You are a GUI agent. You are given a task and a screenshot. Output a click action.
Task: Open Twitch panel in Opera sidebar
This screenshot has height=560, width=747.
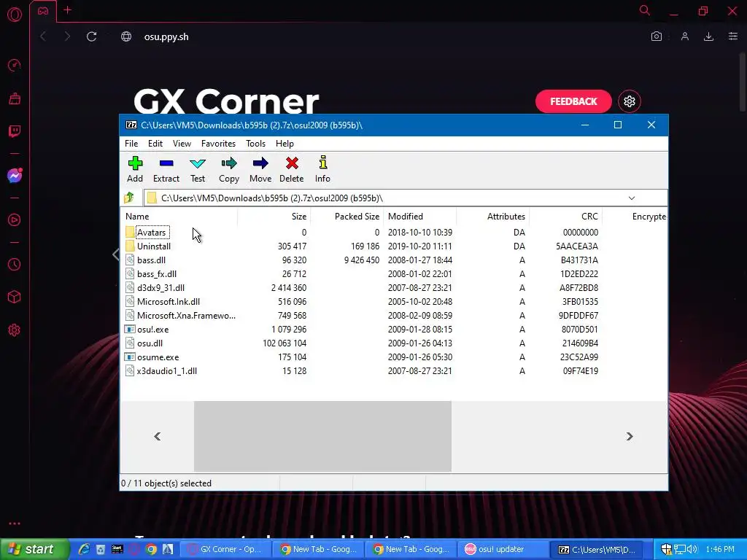15,131
